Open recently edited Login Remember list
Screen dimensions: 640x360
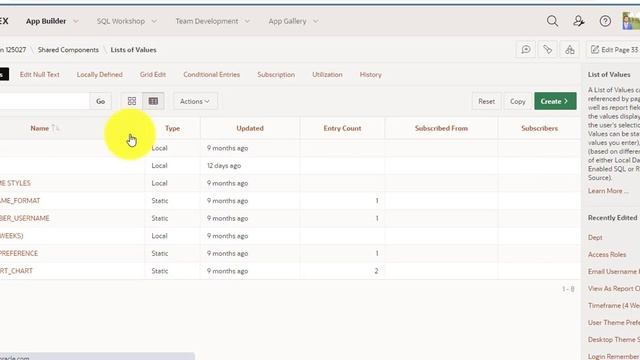[614, 356]
